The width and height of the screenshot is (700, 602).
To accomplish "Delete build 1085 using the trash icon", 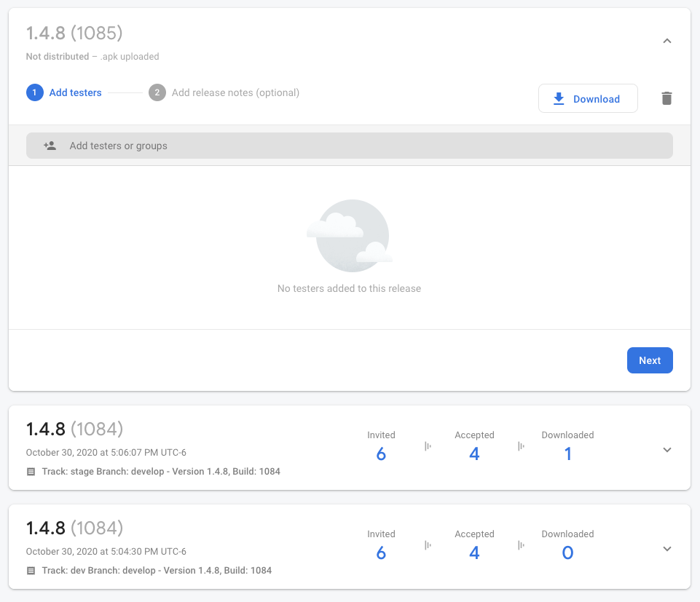I will pyautogui.click(x=666, y=98).
